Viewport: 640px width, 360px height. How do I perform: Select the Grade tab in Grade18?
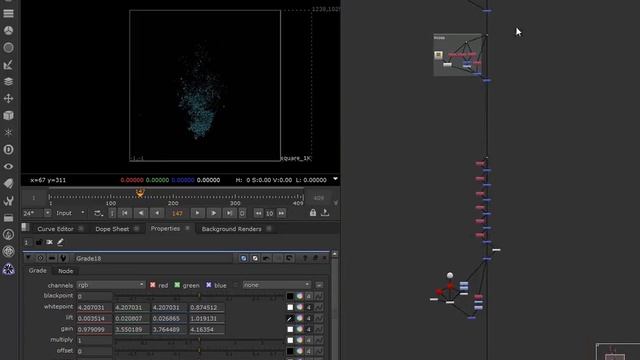click(x=38, y=271)
